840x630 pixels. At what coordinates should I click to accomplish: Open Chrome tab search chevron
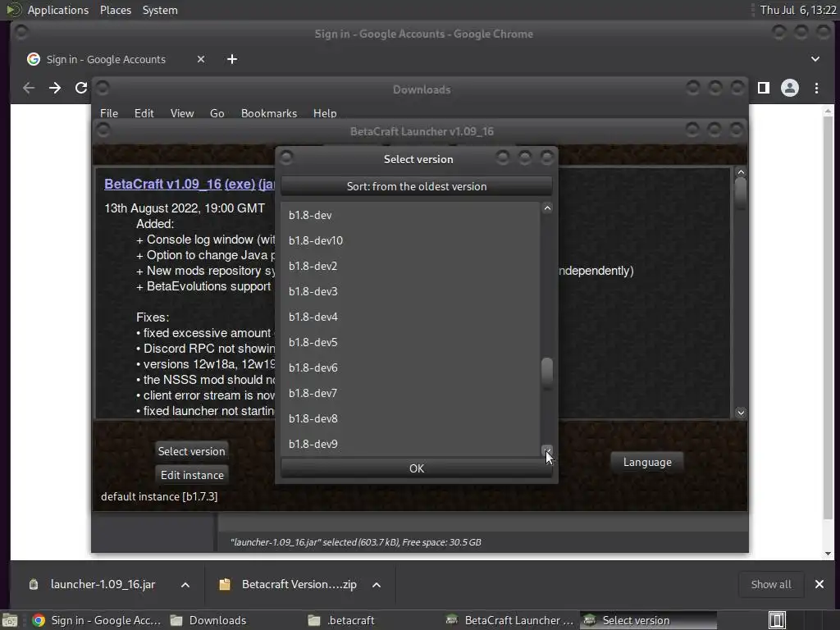815,59
